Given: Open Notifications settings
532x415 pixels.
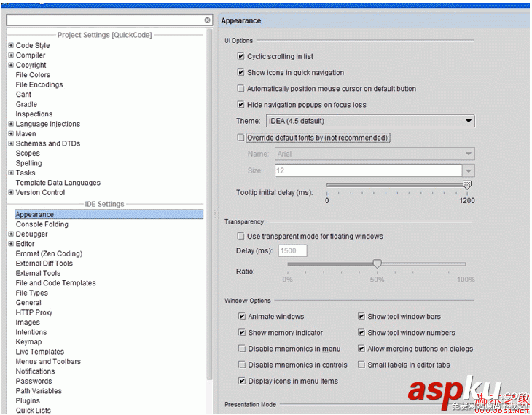Looking at the screenshot, I should [35, 371].
